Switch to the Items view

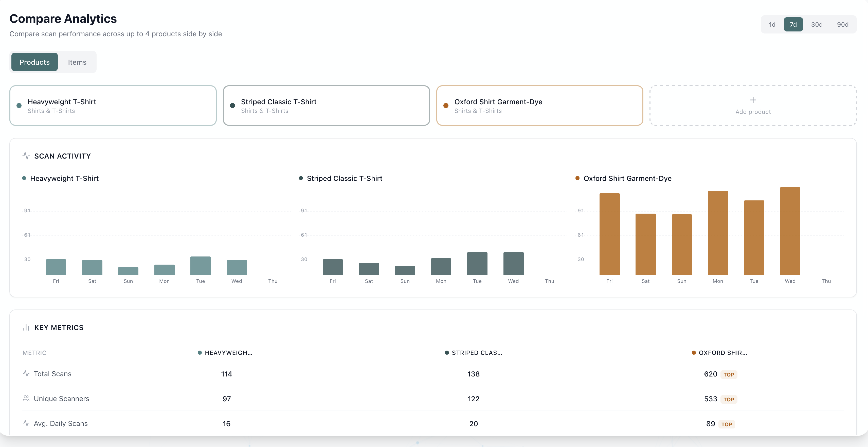[77, 62]
